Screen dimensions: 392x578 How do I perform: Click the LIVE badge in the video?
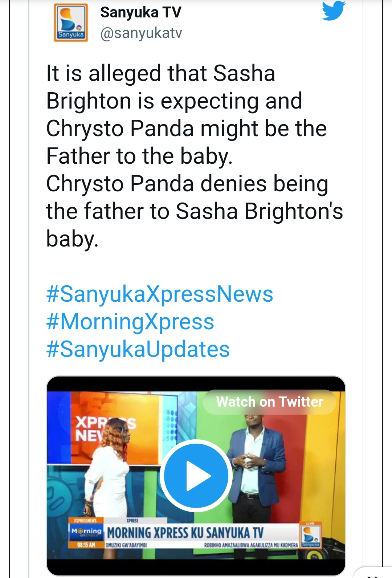[x=310, y=523]
